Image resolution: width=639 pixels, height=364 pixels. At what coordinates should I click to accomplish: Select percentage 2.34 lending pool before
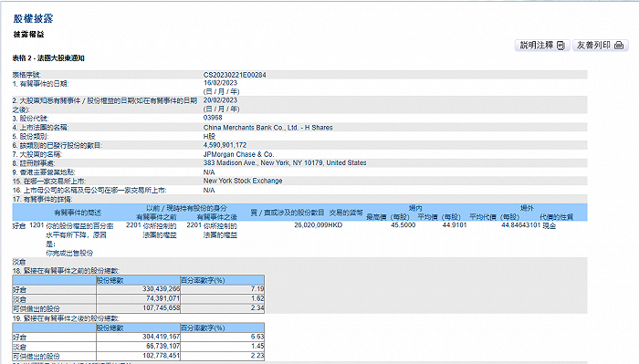pos(257,308)
